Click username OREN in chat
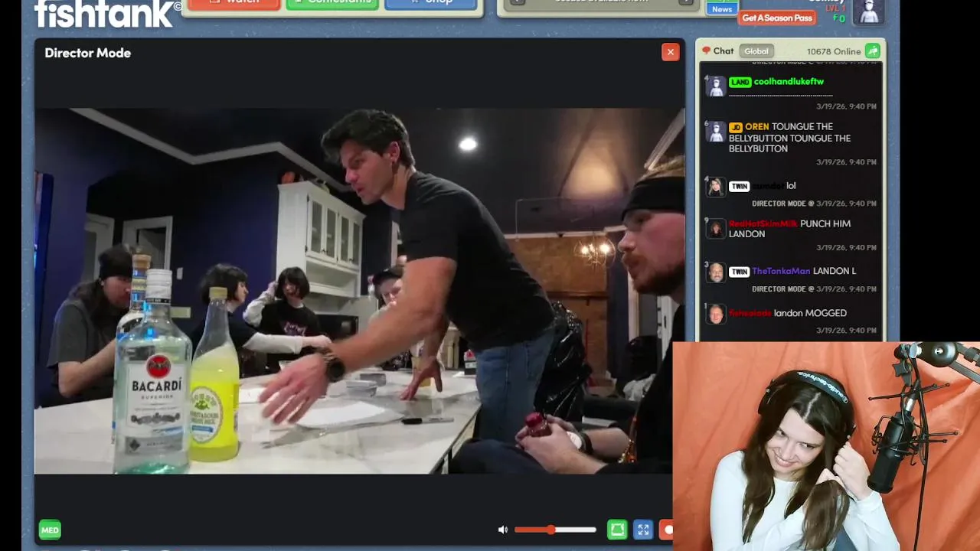980x551 pixels. coord(756,127)
